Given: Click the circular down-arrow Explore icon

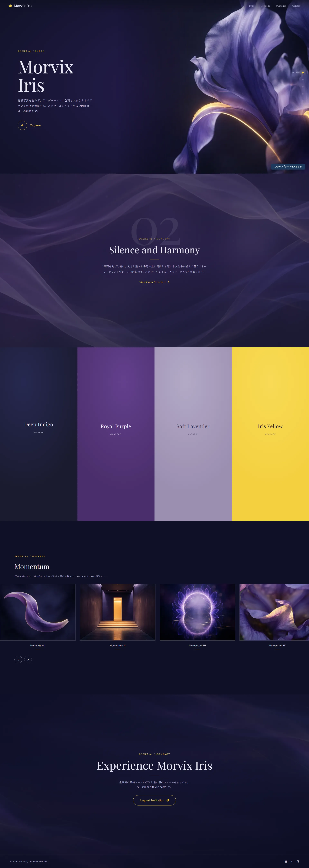Looking at the screenshot, I should 22,125.
